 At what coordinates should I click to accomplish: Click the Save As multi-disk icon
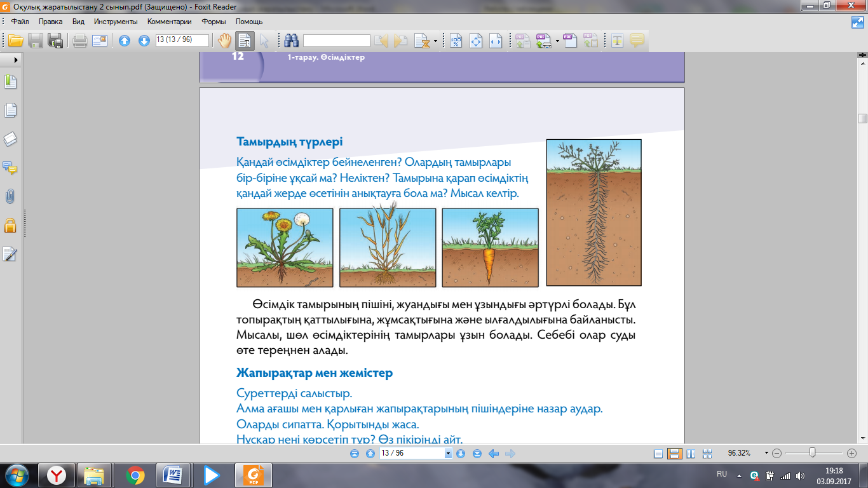tap(55, 41)
